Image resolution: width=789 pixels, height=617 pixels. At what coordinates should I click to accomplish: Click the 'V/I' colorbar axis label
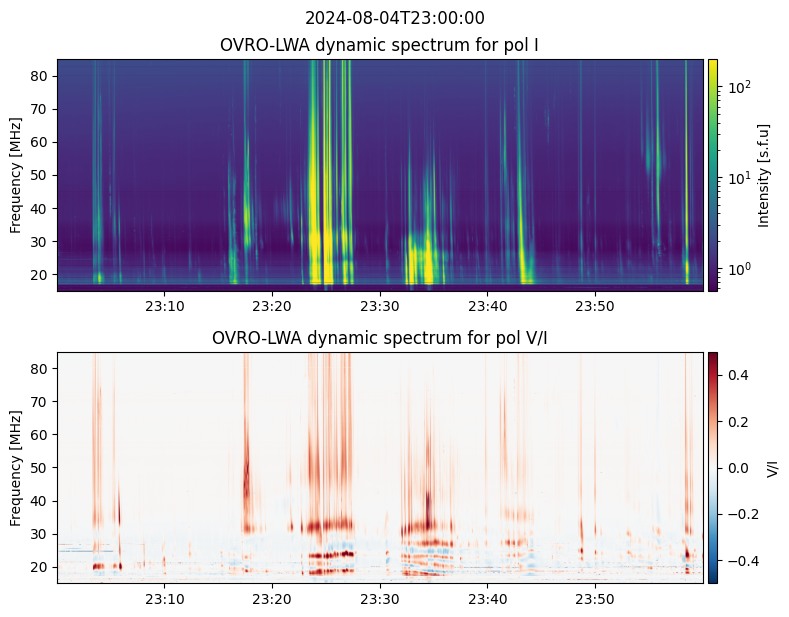[771, 467]
